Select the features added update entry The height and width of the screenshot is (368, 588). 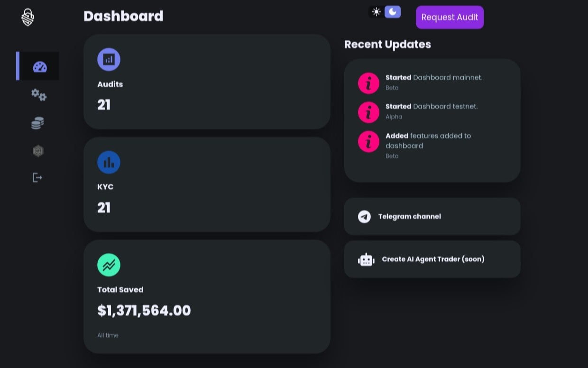click(x=428, y=141)
